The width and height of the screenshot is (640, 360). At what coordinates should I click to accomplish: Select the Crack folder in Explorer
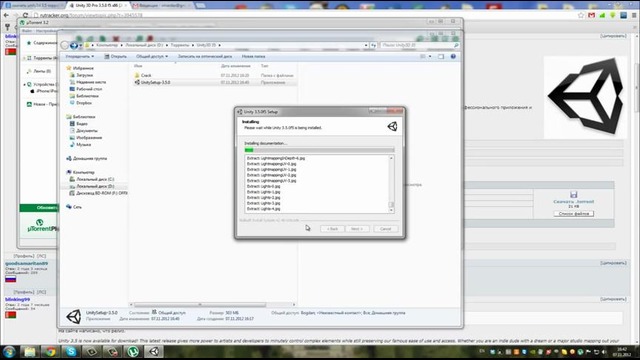tap(146, 76)
